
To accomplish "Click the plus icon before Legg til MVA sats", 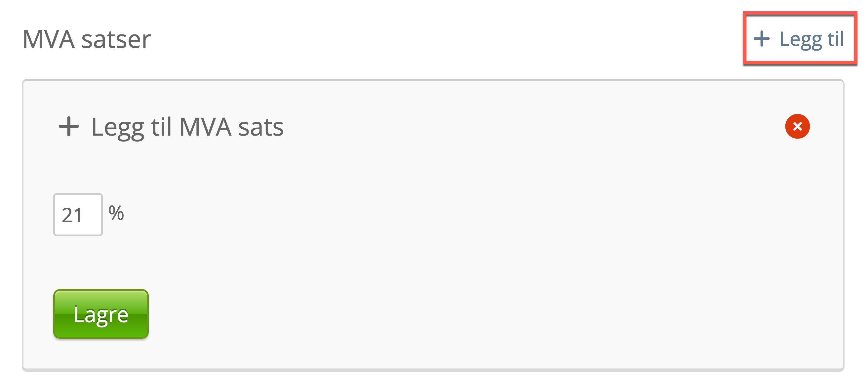I will pyautogui.click(x=69, y=126).
